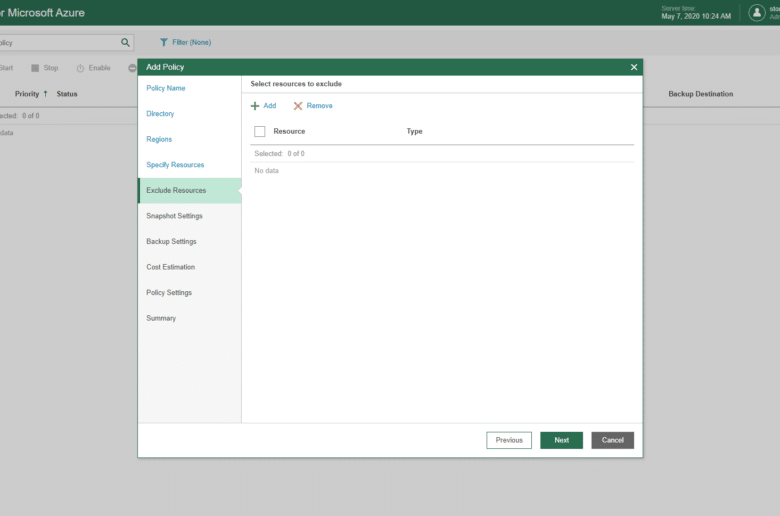Screen dimensions: 780x516
Task: Open the Backup Settings step
Action: [190, 241]
